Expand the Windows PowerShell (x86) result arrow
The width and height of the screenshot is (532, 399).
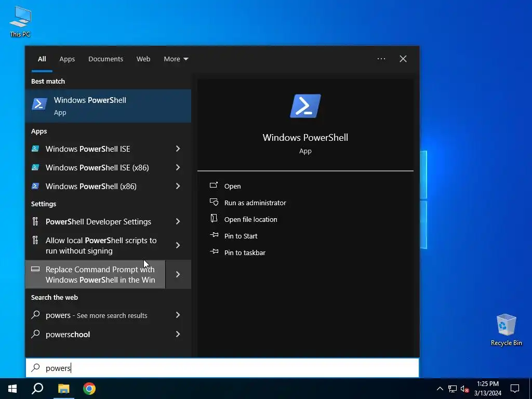178,186
